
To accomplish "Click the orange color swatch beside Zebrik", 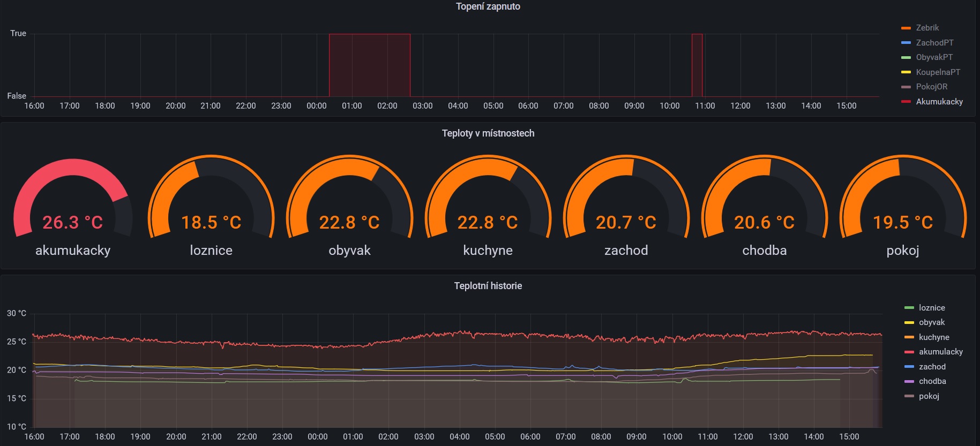I will (906, 28).
